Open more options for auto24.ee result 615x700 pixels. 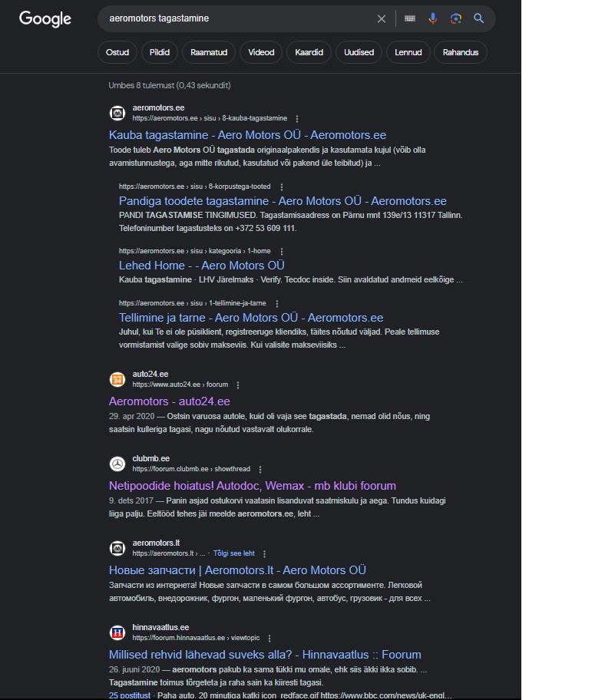(x=238, y=385)
